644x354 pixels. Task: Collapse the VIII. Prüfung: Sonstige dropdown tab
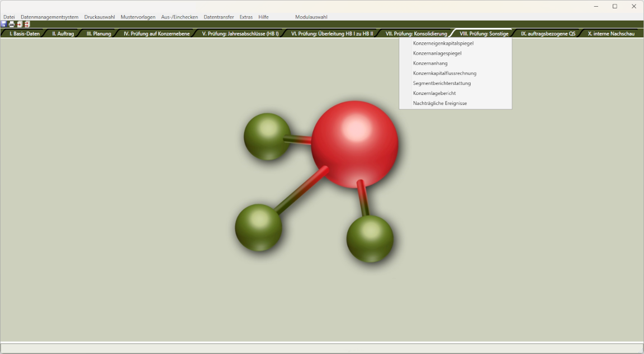[484, 34]
